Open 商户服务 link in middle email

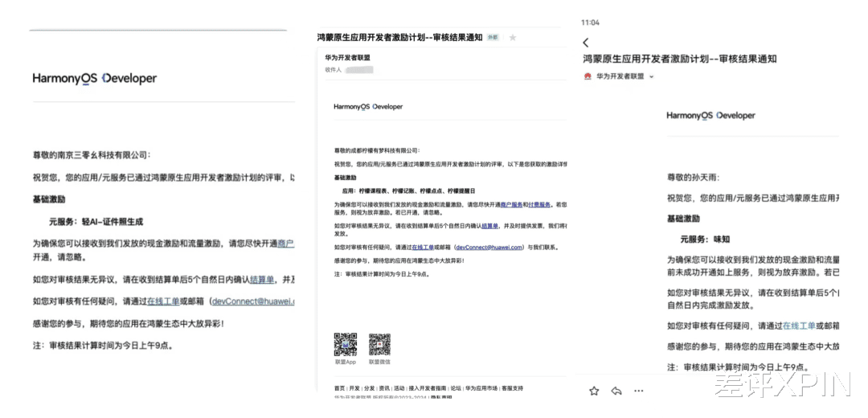tap(511, 205)
